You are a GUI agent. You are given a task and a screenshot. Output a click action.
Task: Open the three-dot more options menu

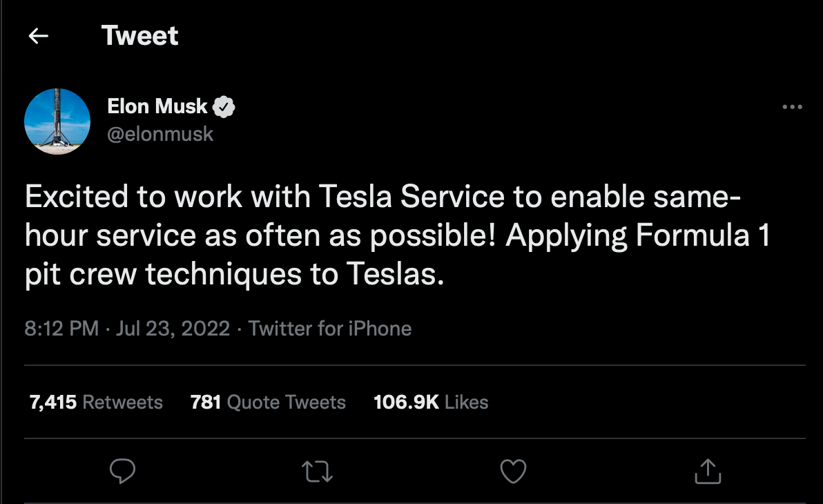(791, 107)
